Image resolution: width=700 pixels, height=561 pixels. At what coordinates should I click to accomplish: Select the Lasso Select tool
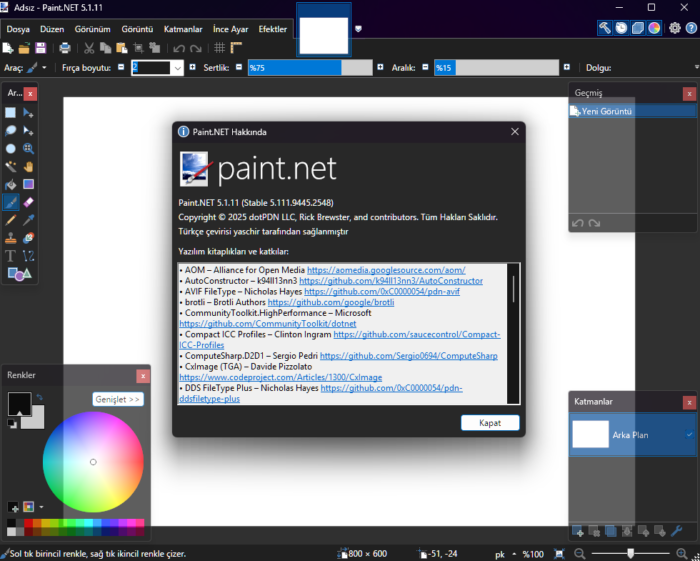(10, 130)
